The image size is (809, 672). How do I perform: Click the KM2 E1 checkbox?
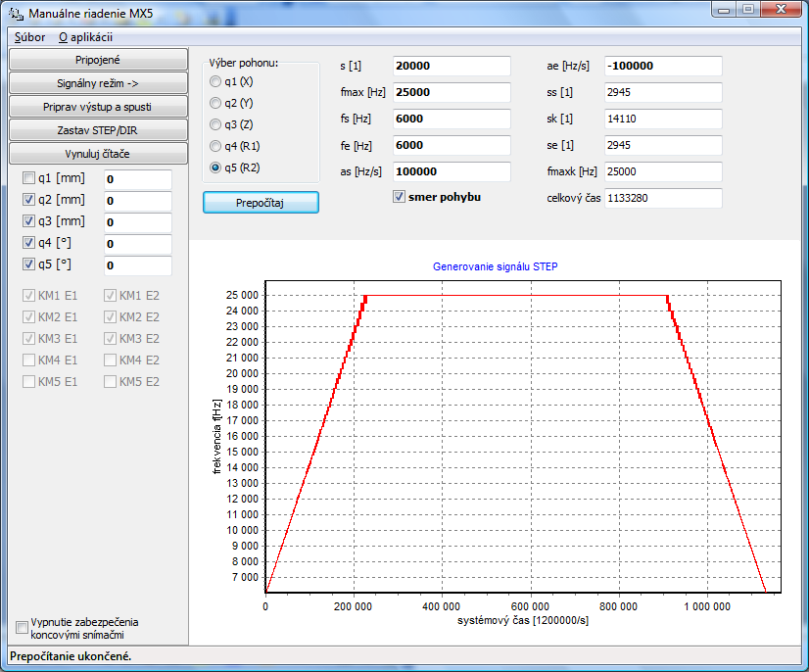click(29, 317)
